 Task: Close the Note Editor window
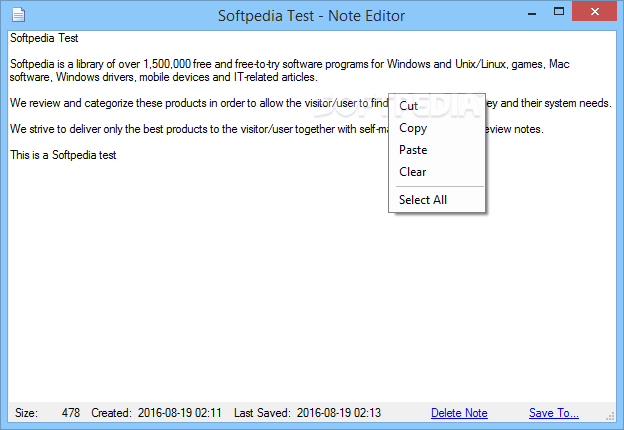[x=595, y=11]
